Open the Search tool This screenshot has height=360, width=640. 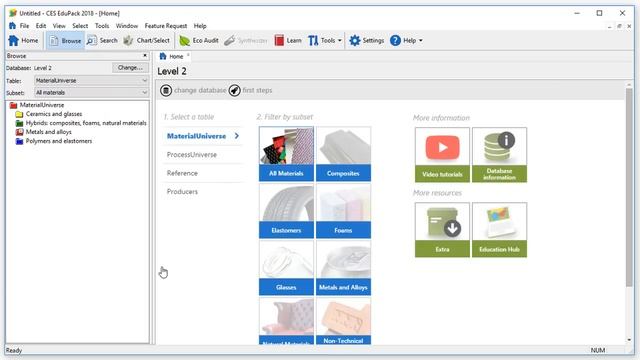pyautogui.click(x=102, y=40)
